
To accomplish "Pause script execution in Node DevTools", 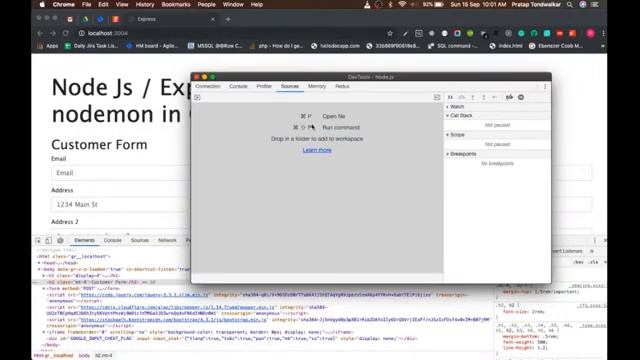I will [x=450, y=97].
